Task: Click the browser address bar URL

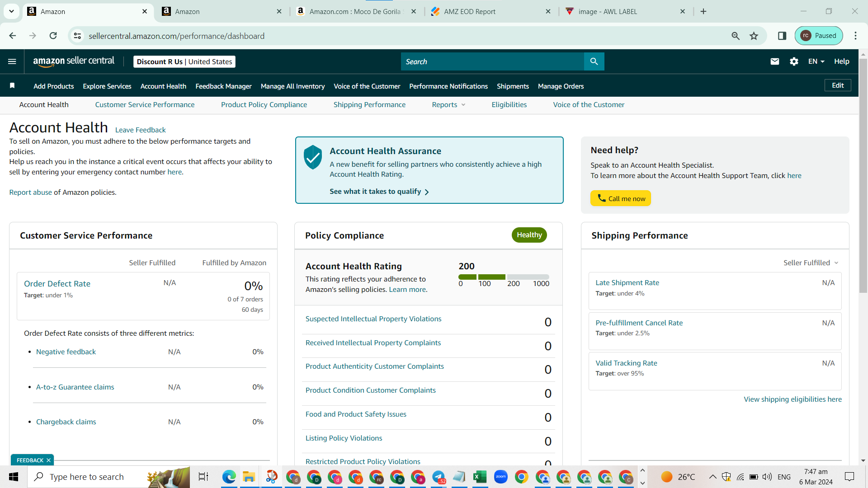Action: pyautogui.click(x=176, y=36)
